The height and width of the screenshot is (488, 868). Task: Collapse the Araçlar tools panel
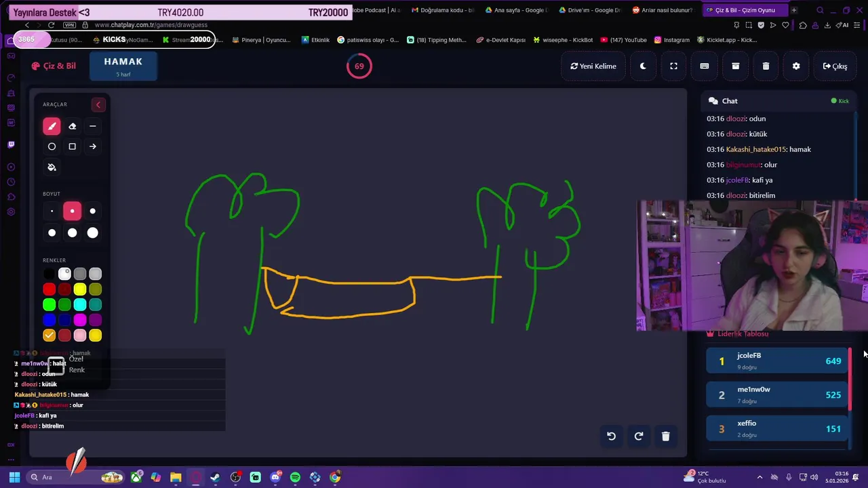(x=98, y=104)
